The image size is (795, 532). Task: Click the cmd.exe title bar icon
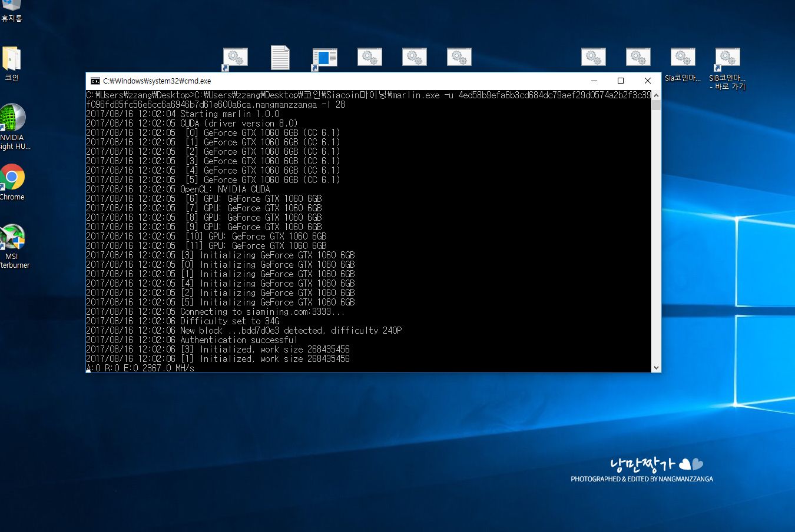(95, 81)
